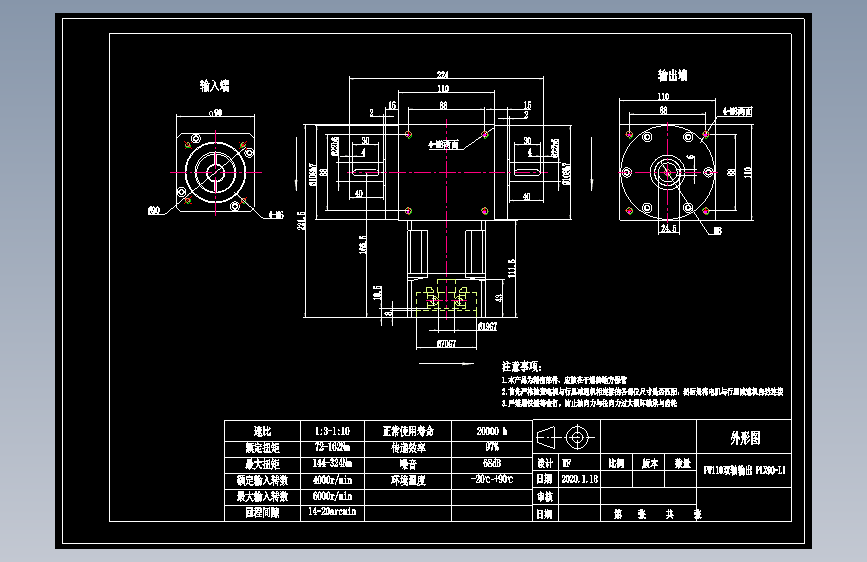867x562 pixels.
Task: Select the 设计 title block cell
Action: tap(545, 463)
